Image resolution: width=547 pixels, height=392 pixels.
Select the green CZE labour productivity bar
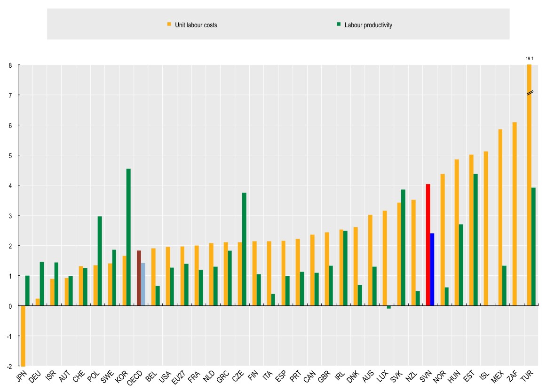point(244,249)
